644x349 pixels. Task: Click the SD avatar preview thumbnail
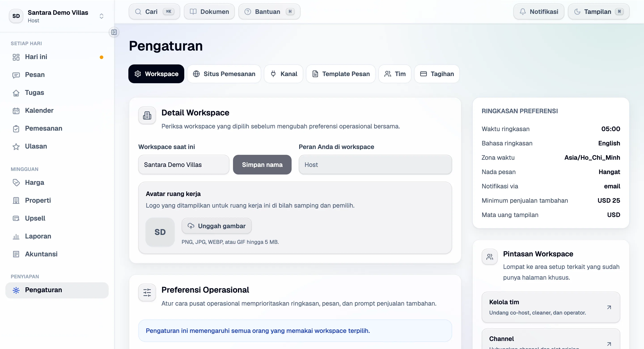[x=160, y=232]
